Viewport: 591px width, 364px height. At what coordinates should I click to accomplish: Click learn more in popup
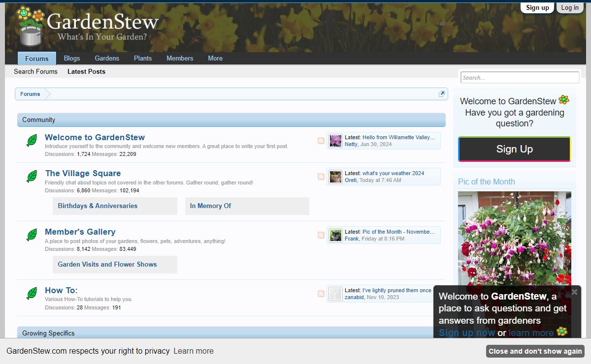[531, 333]
